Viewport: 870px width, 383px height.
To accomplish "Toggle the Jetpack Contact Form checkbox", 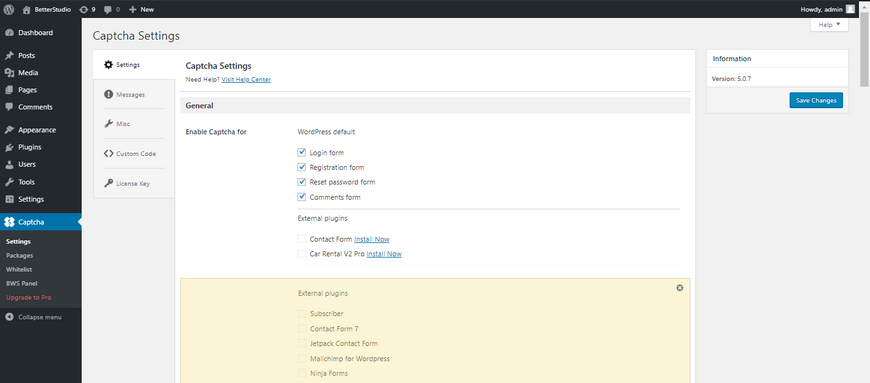I will point(302,344).
